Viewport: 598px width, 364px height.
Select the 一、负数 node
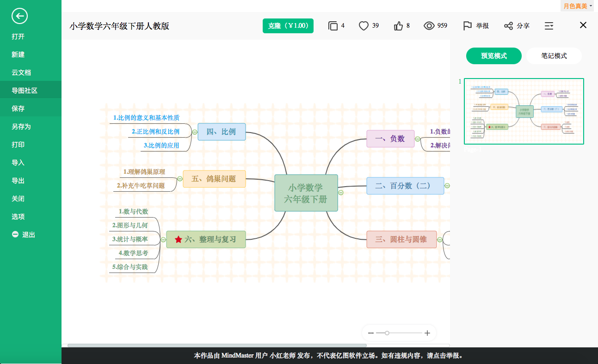pos(390,139)
